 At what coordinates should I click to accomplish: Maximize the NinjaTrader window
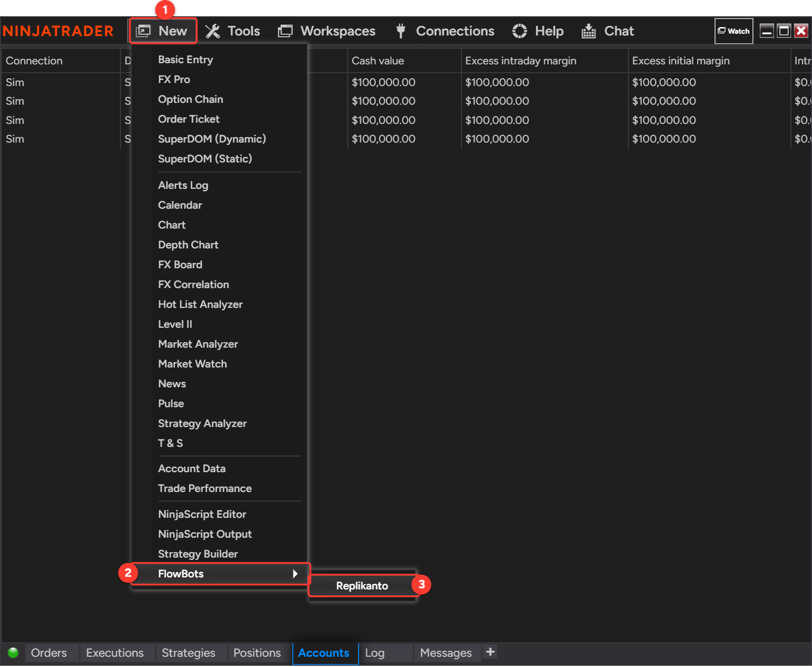(784, 31)
